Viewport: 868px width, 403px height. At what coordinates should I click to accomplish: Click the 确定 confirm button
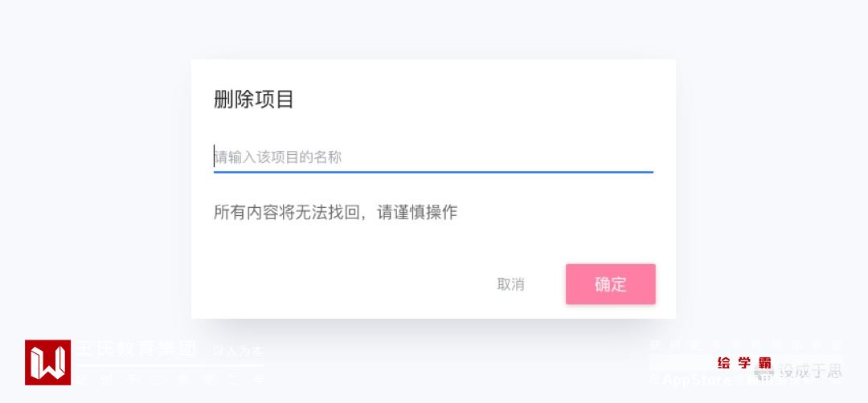click(x=610, y=284)
